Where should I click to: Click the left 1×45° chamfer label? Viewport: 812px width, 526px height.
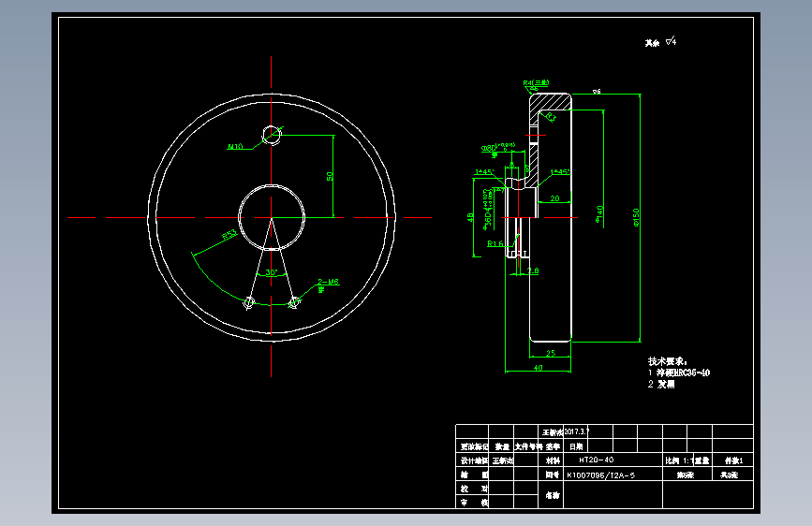click(x=484, y=172)
